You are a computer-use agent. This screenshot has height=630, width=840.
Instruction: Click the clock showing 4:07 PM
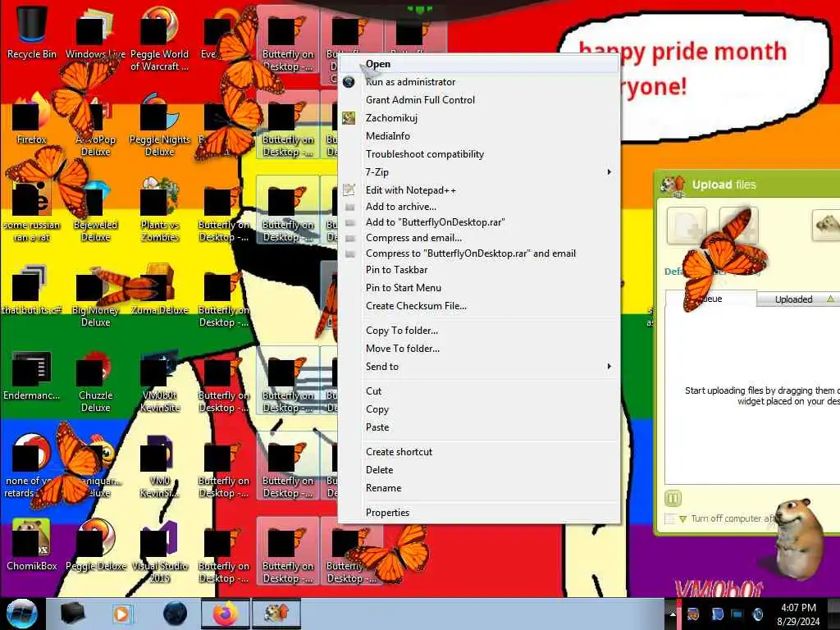click(798, 614)
